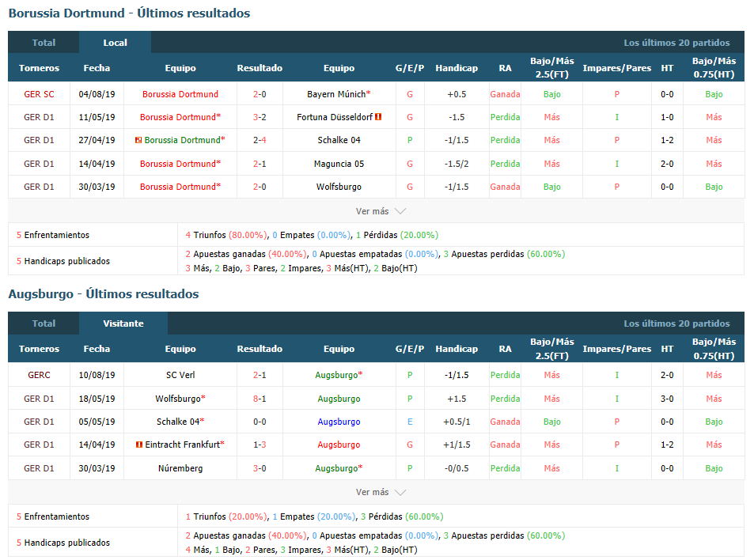Click Augsburgo in the 05/05/19 row
This screenshot has width=754, height=560.
tap(339, 422)
